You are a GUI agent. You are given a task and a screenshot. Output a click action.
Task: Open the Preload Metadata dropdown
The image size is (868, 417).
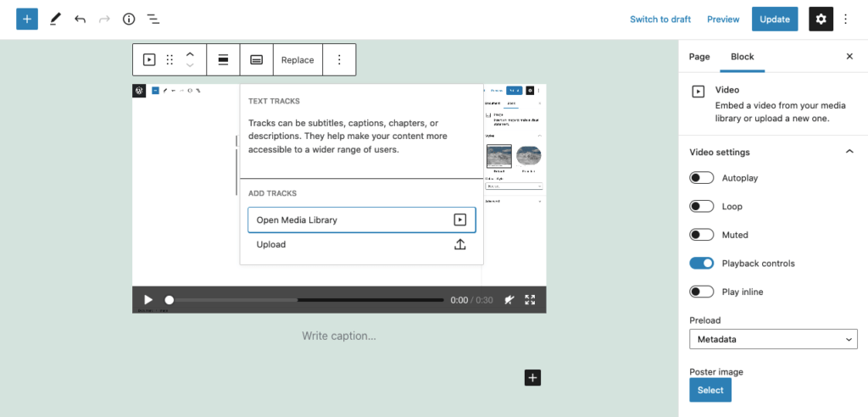(773, 339)
